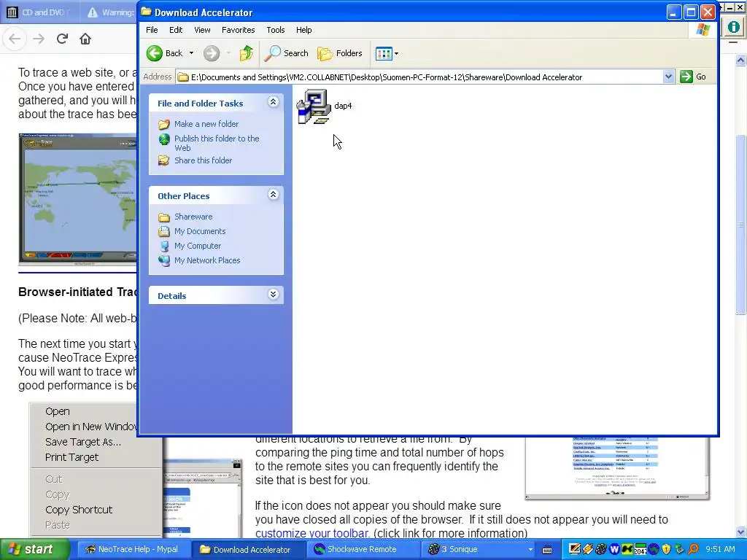Switch to NeoTrace Help - Mypal taskbar item

coord(133,550)
